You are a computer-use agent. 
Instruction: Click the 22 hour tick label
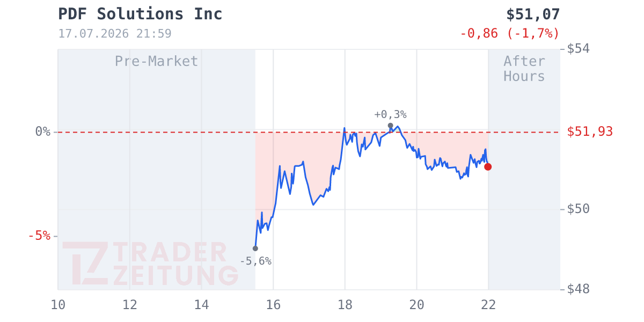[488, 305]
